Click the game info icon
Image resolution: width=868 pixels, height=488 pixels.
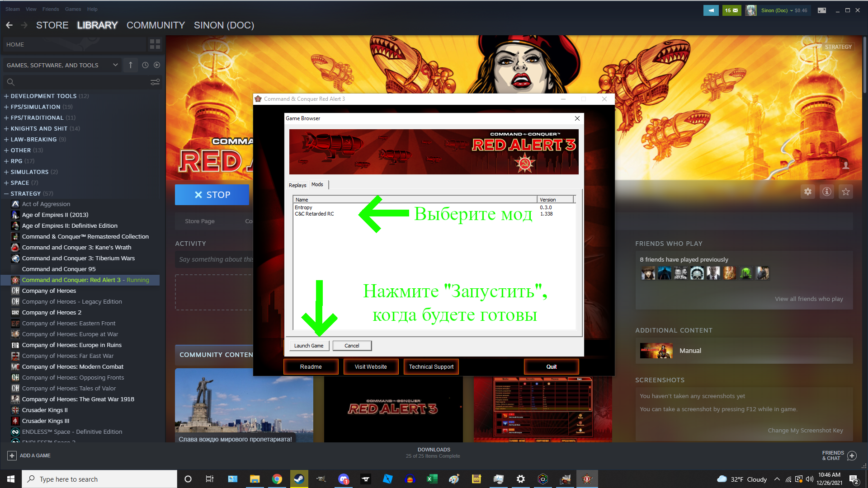tap(827, 192)
